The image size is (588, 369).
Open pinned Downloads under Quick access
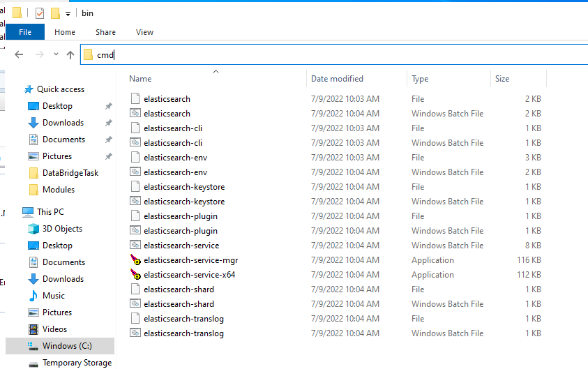pos(63,123)
